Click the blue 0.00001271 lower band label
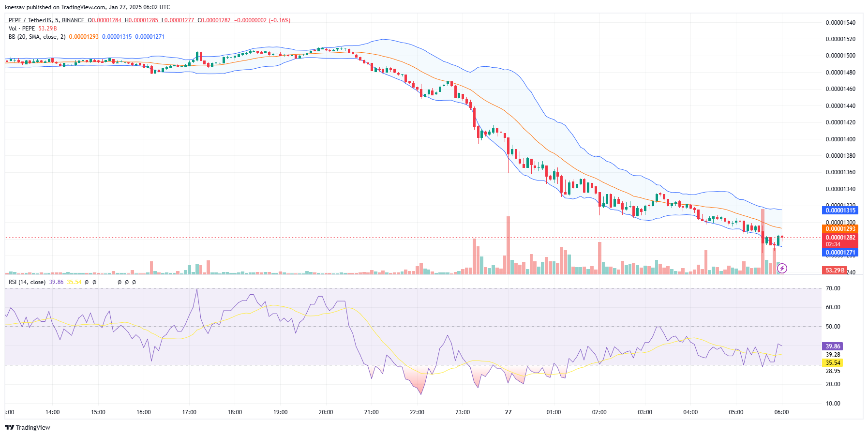Viewport: 868px width, 436px height. [840, 253]
